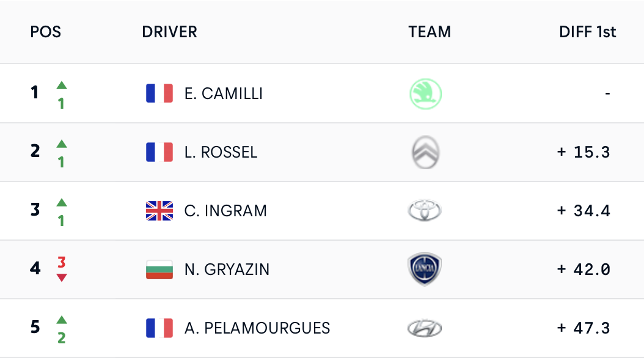The width and height of the screenshot is (644, 358).
Task: Open driver E. Camilli's name link
Action: (x=224, y=93)
